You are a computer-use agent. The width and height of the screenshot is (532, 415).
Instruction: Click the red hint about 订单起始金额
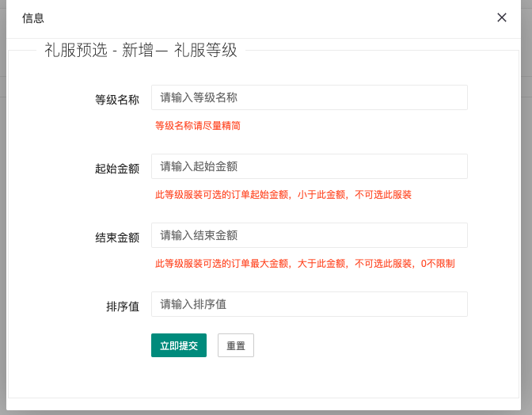(x=283, y=194)
